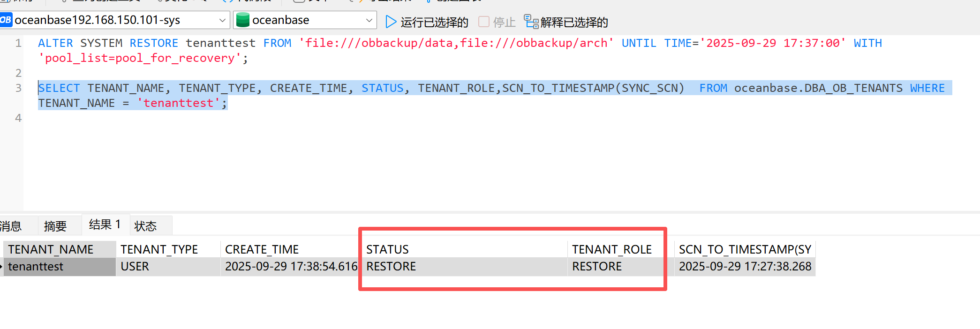Click line number 4 in editor gutter
The height and width of the screenshot is (329, 980).
[18, 118]
